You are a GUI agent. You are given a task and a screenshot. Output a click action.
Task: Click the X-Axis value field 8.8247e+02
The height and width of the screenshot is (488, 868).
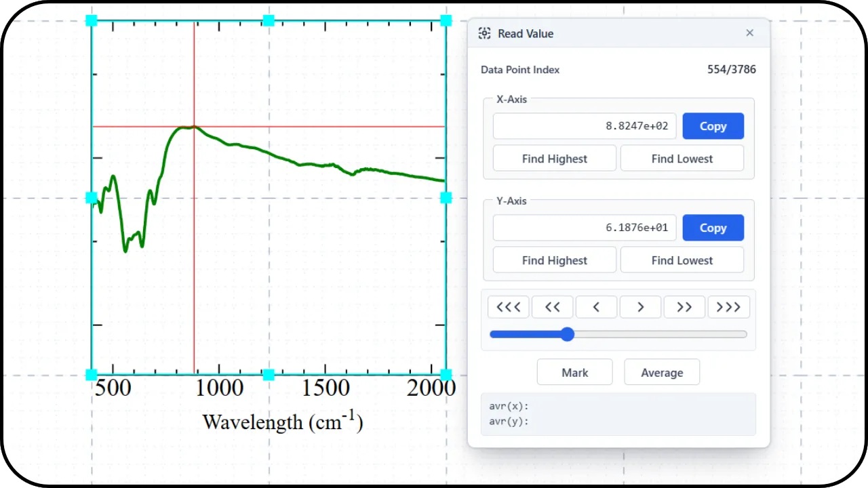click(585, 126)
